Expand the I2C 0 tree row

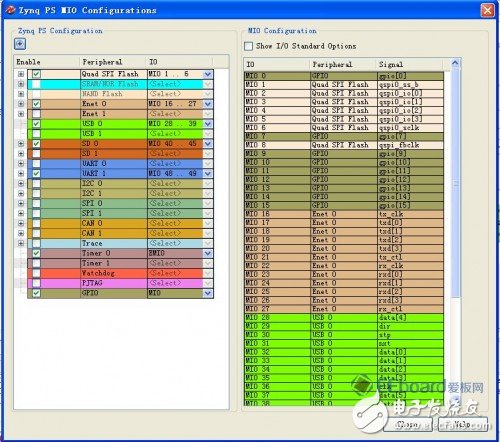(x=21, y=183)
